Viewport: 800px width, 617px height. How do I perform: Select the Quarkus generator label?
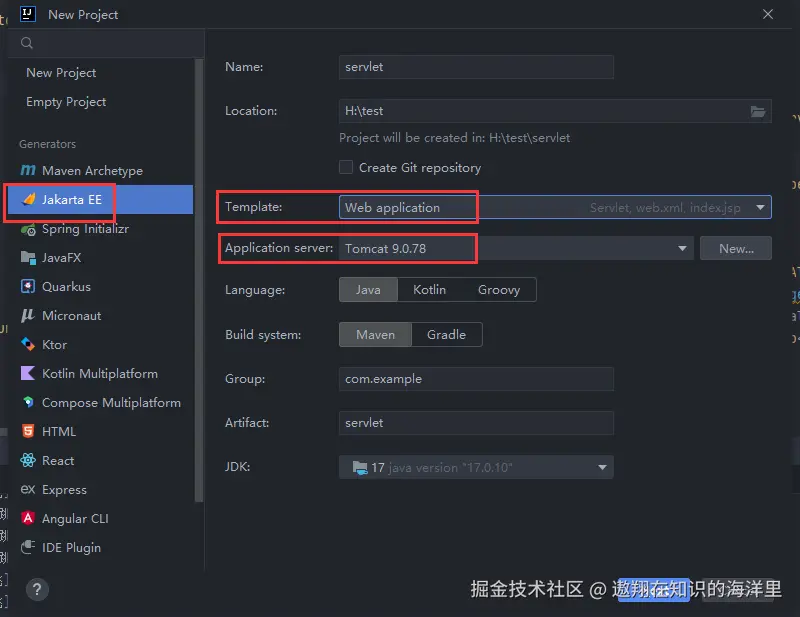(x=66, y=287)
